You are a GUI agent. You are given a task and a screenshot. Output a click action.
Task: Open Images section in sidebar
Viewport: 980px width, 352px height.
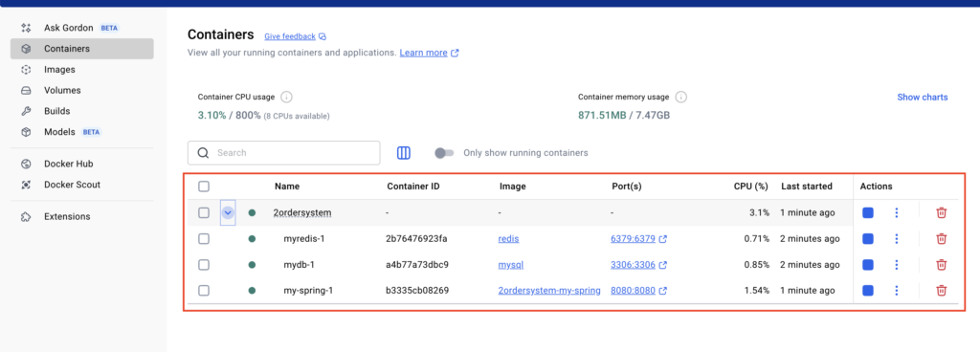[x=82, y=69]
